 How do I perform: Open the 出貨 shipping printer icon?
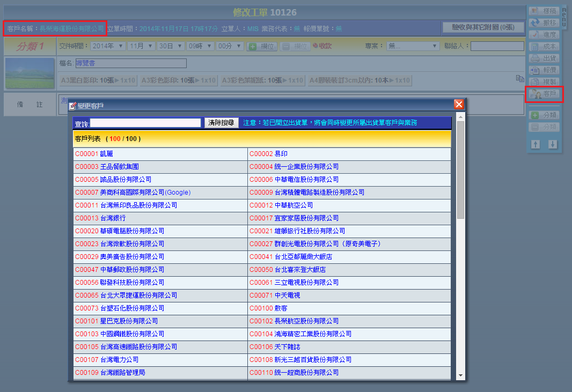click(544, 58)
